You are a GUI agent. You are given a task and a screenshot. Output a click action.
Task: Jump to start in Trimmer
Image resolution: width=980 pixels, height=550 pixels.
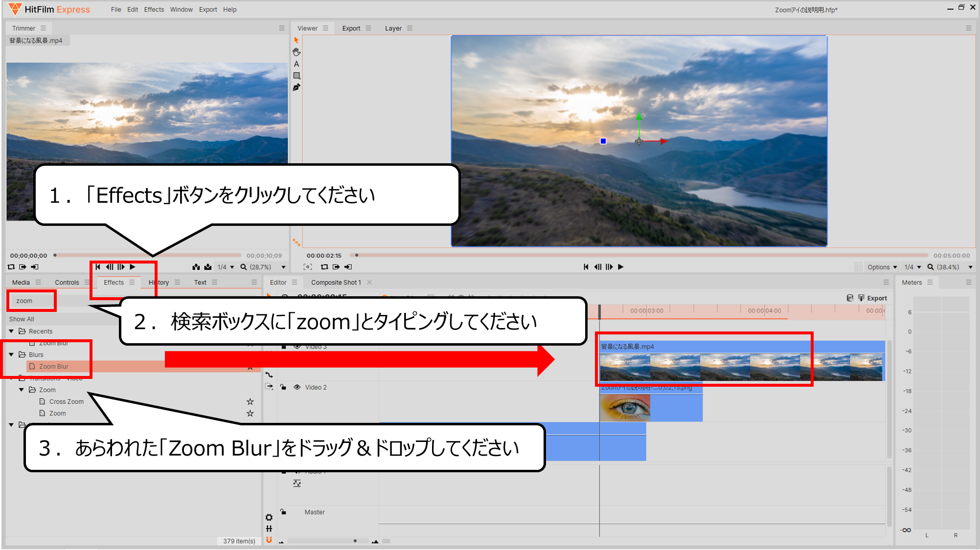pyautogui.click(x=98, y=267)
